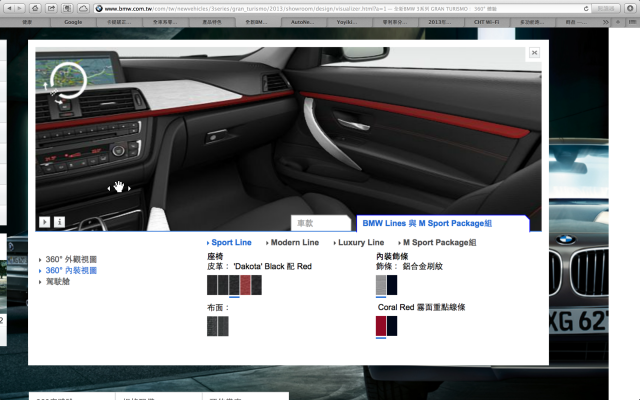Close the visualizer overlay with the X button
Viewport: 640px width, 400px height.
(534, 53)
